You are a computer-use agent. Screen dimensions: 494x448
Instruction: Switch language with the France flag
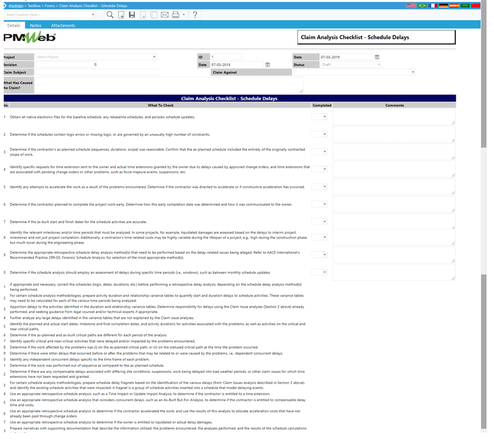[x=433, y=6]
